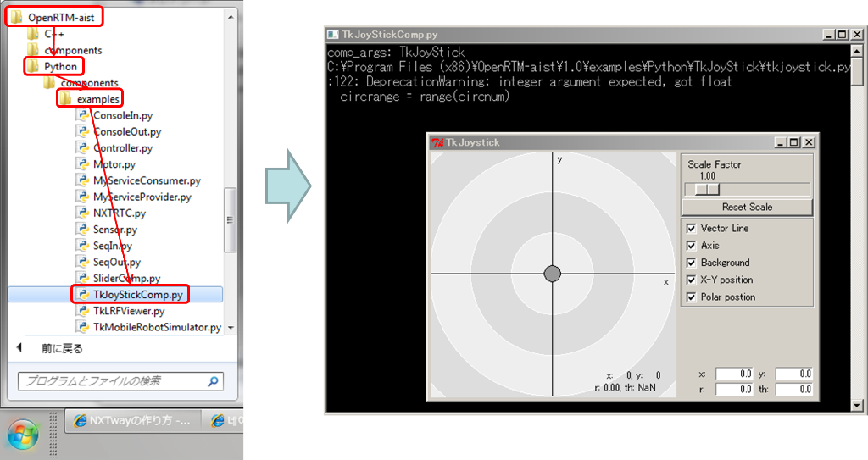Screen dimensions: 868x460
Task: Click the SeqIn.py Python file icon
Action: coord(82,245)
